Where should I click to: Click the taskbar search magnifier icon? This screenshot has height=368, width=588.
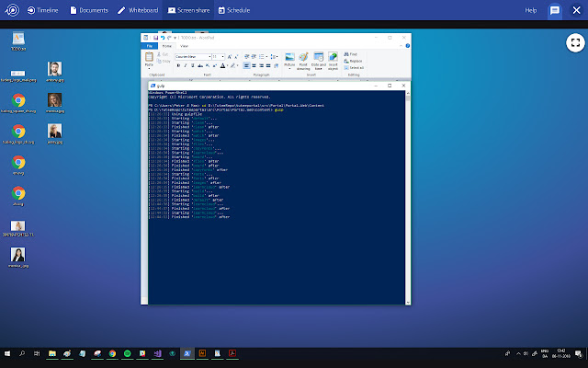pos(22,353)
